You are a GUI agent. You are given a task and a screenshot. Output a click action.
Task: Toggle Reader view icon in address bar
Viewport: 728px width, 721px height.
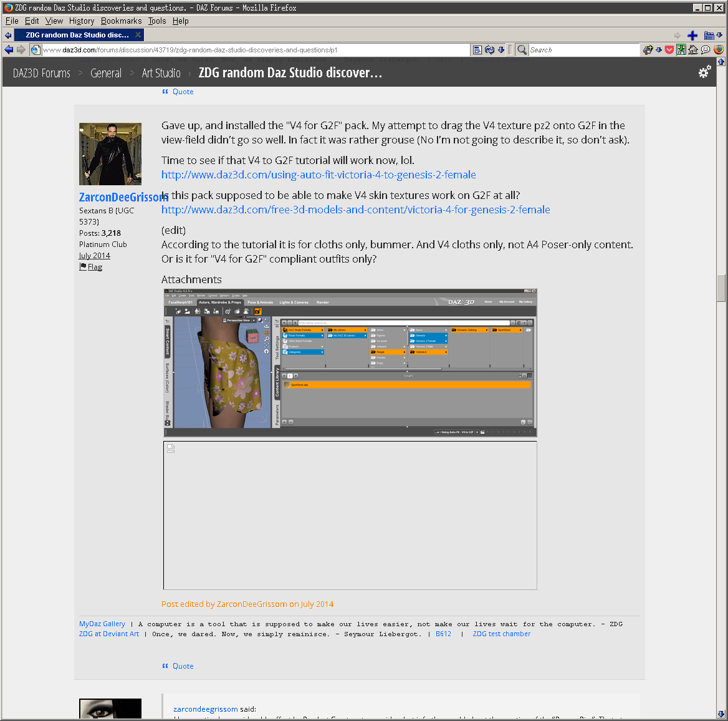point(477,50)
